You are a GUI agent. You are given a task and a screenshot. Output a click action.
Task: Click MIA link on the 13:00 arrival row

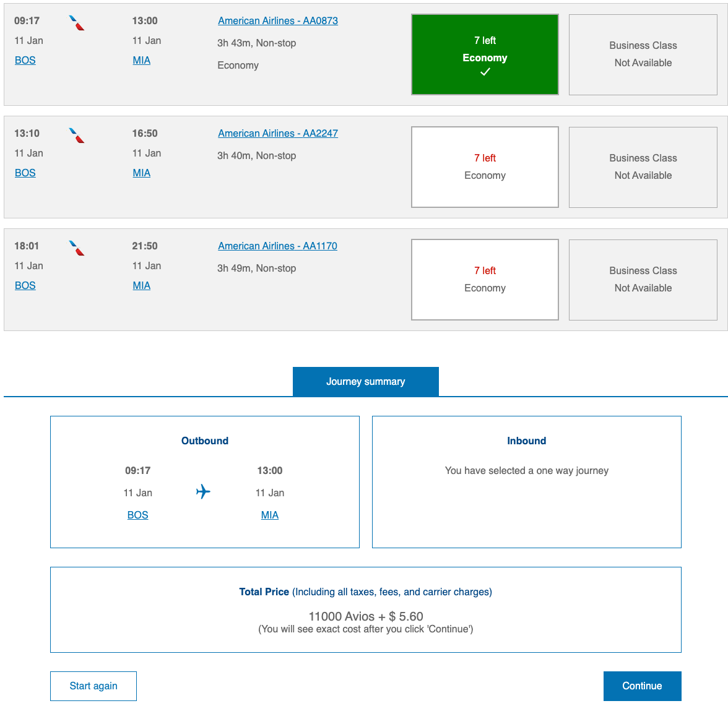[142, 61]
